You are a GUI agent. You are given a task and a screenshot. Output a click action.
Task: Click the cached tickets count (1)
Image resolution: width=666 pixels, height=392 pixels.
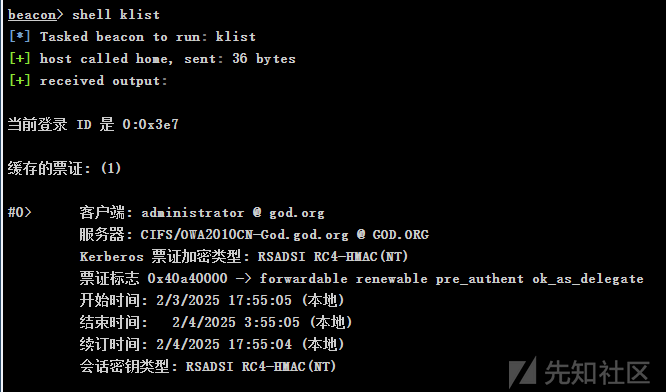[x=111, y=168]
